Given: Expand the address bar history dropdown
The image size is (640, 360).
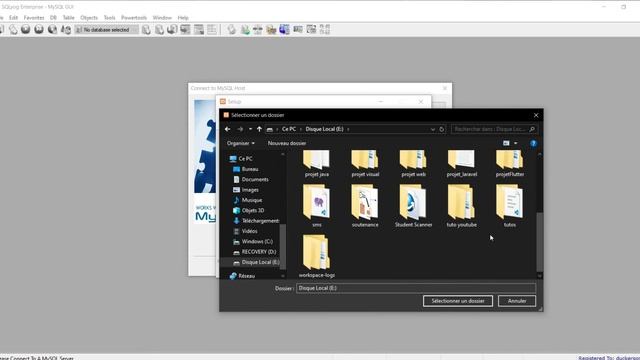Looking at the screenshot, I should click(433, 129).
